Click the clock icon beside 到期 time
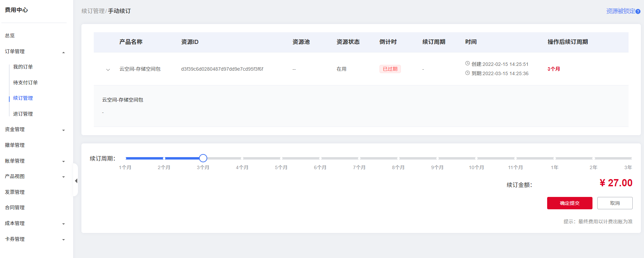 tap(467, 73)
